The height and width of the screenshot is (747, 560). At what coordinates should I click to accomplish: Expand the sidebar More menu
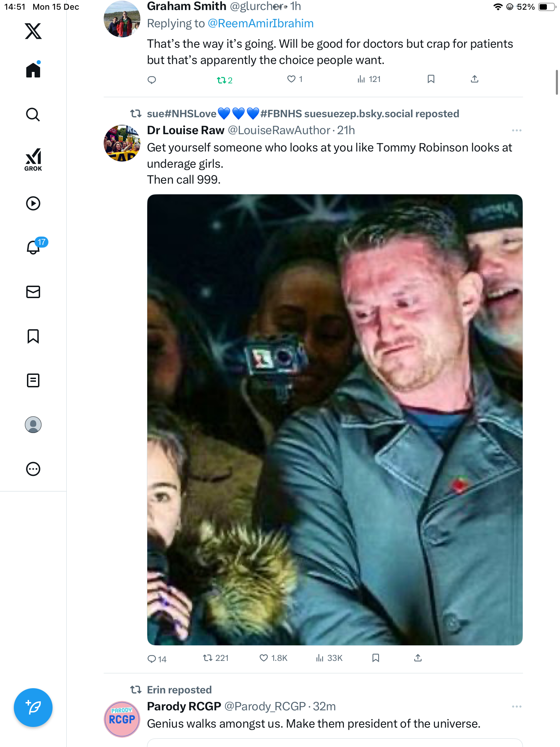coord(33,469)
